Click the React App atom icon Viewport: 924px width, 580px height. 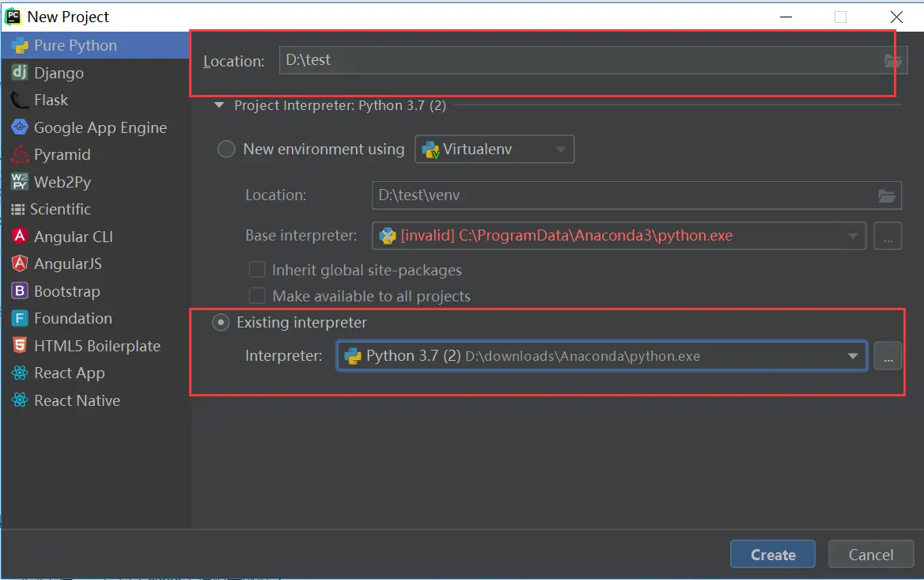click(20, 373)
